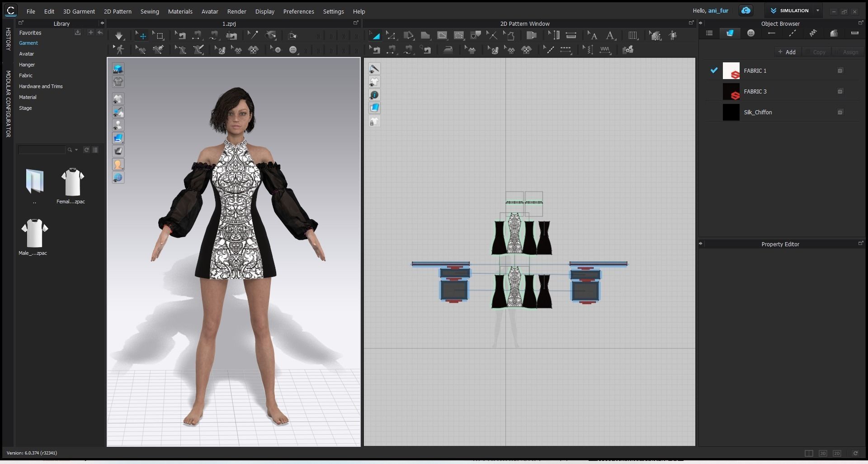
Task: Open the HISTORY side tab
Action: coord(8,39)
